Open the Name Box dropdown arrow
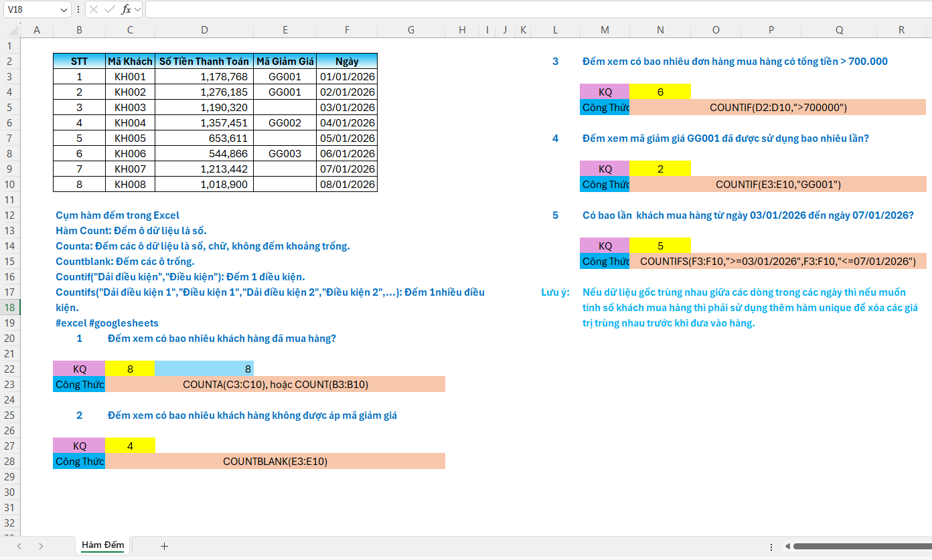 [x=64, y=9]
